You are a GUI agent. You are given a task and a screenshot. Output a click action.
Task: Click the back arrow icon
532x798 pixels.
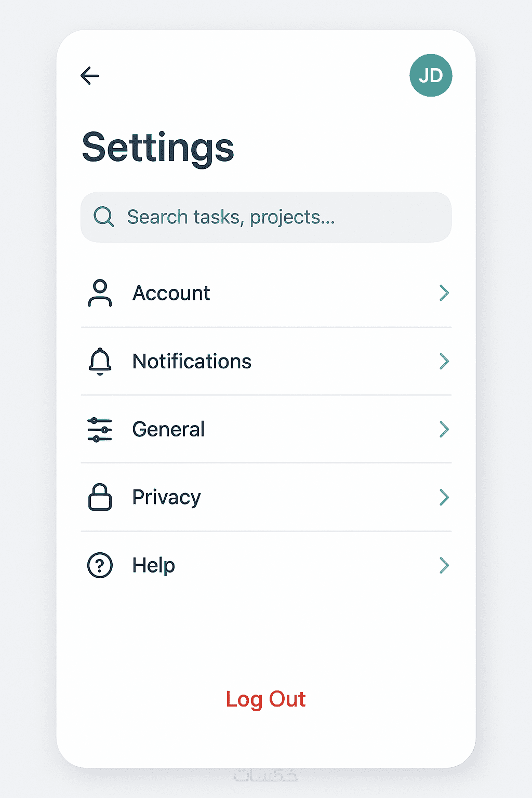[x=90, y=76]
